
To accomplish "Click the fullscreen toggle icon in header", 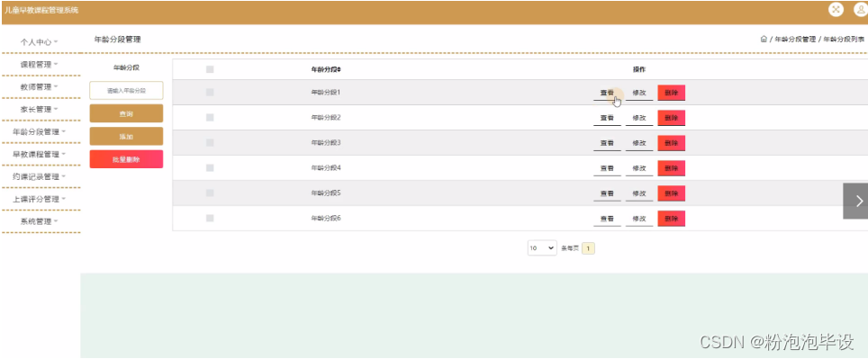I will point(836,9).
